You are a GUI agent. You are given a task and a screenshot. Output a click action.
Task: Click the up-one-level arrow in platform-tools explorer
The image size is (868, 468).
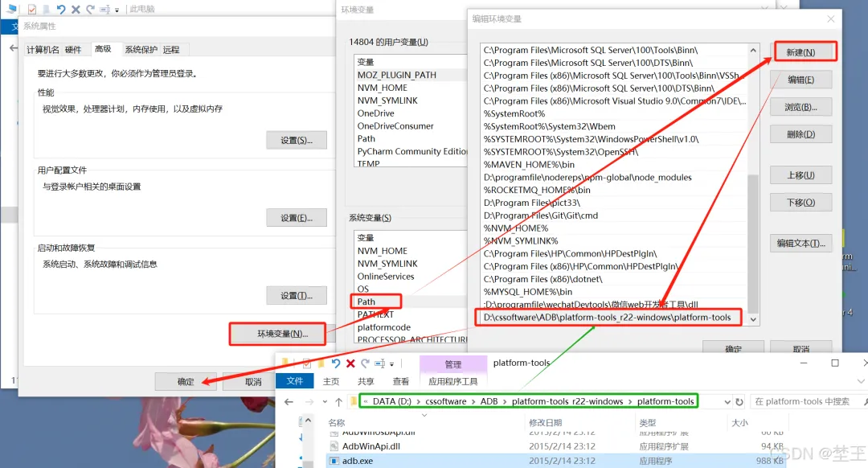pos(339,401)
